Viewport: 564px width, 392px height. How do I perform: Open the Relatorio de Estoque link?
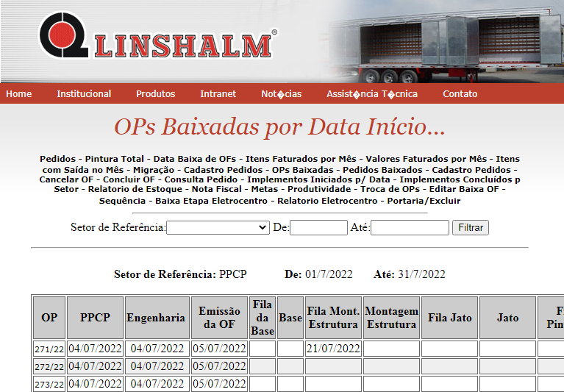tap(135, 190)
